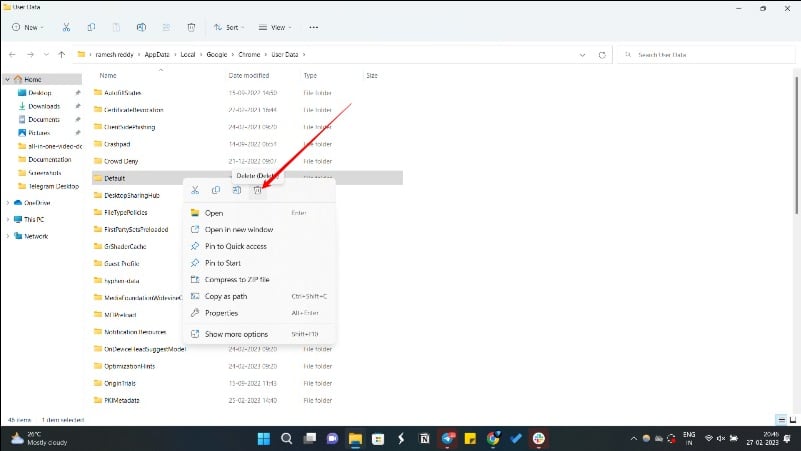Select Downloads in the navigation pane

click(44, 106)
